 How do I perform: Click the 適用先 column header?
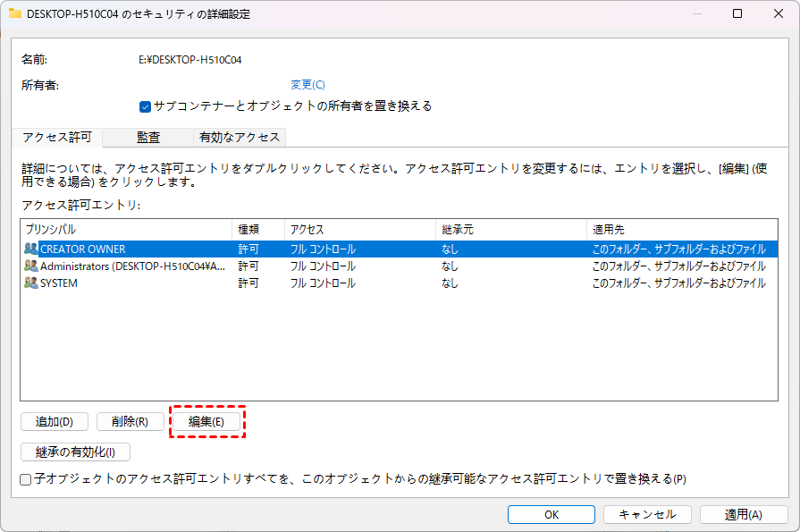[682, 230]
